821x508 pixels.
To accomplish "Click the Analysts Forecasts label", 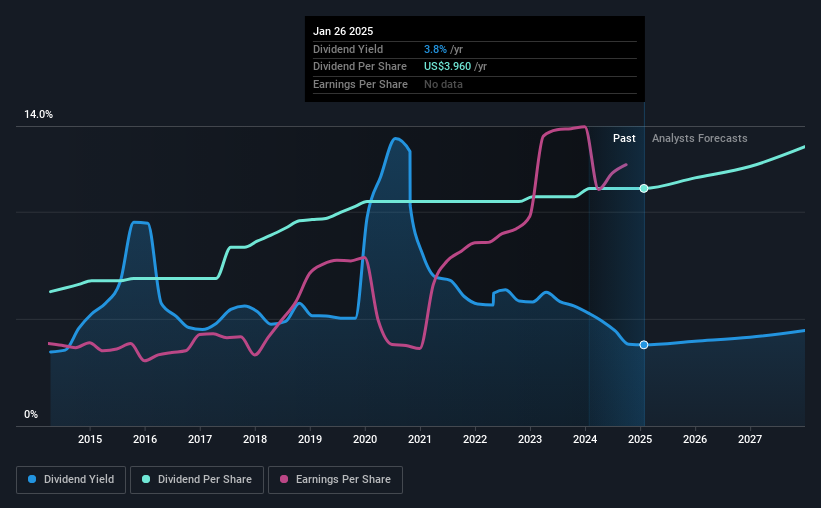I will 700,138.
